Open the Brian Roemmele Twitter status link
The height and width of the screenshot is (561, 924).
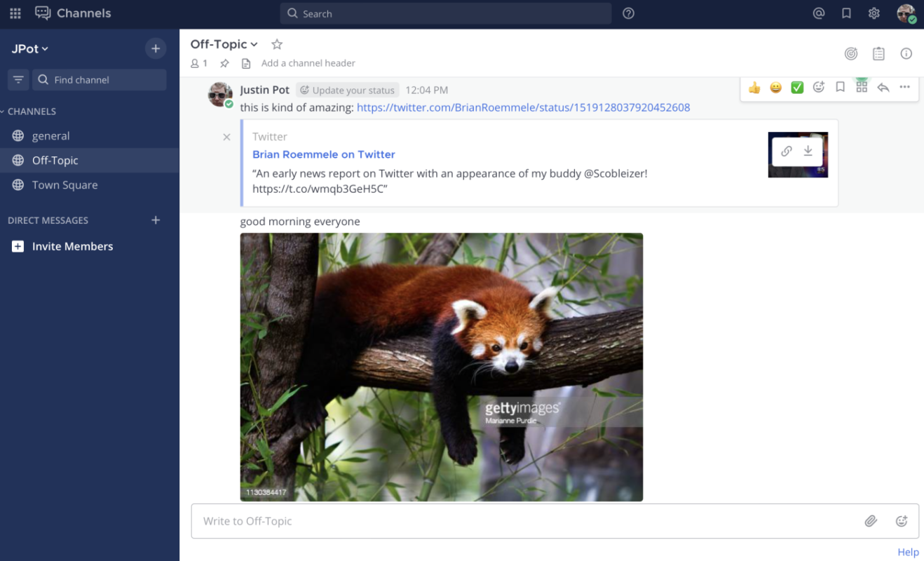click(x=523, y=107)
